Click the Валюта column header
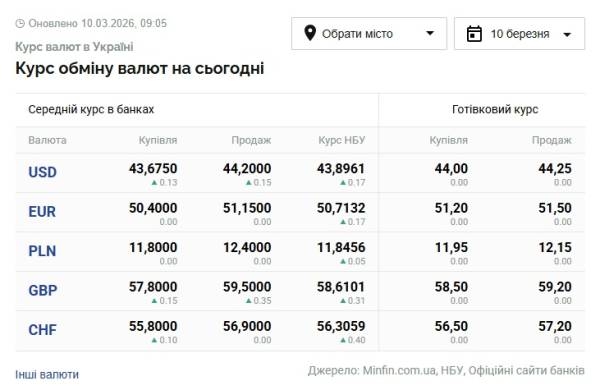600x390 pixels. (x=47, y=140)
